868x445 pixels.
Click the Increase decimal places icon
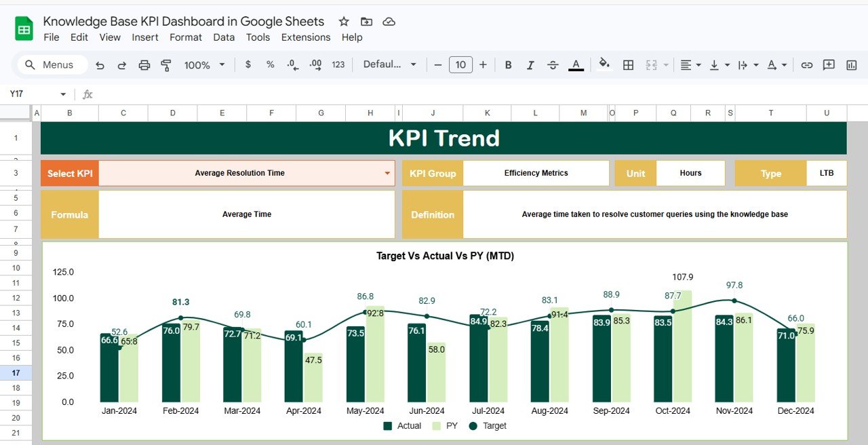(x=313, y=64)
